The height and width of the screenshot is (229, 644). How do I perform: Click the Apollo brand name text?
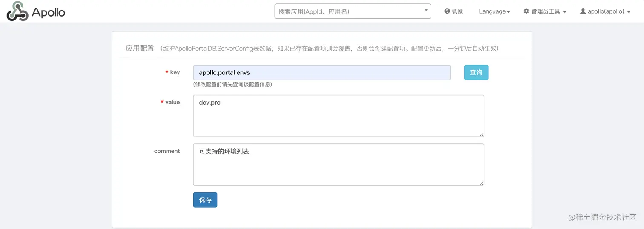tap(48, 12)
